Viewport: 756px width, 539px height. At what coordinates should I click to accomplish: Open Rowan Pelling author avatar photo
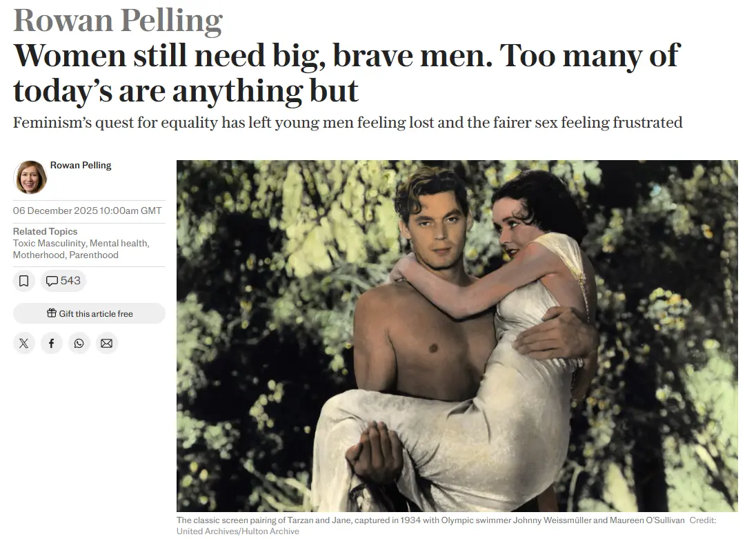click(x=30, y=177)
